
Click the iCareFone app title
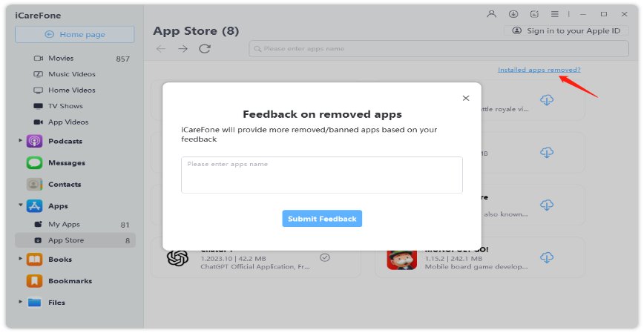38,16
